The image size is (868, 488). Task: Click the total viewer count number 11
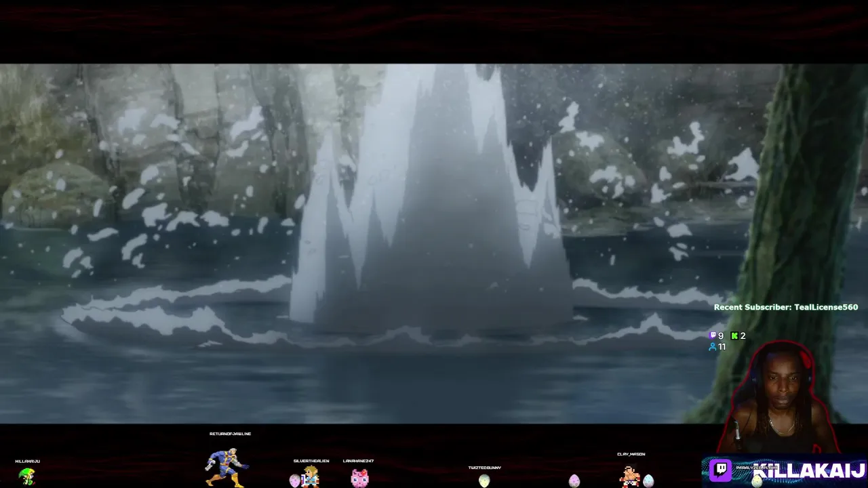[x=722, y=346]
